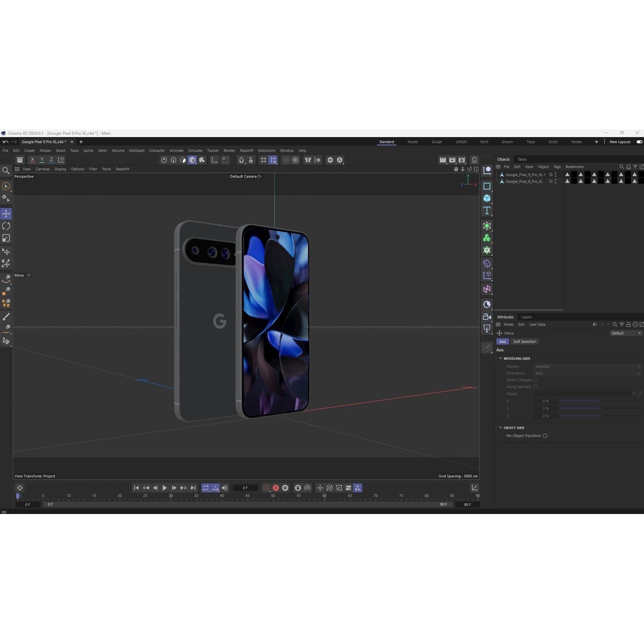Search objects in Object Manager

pos(621,167)
